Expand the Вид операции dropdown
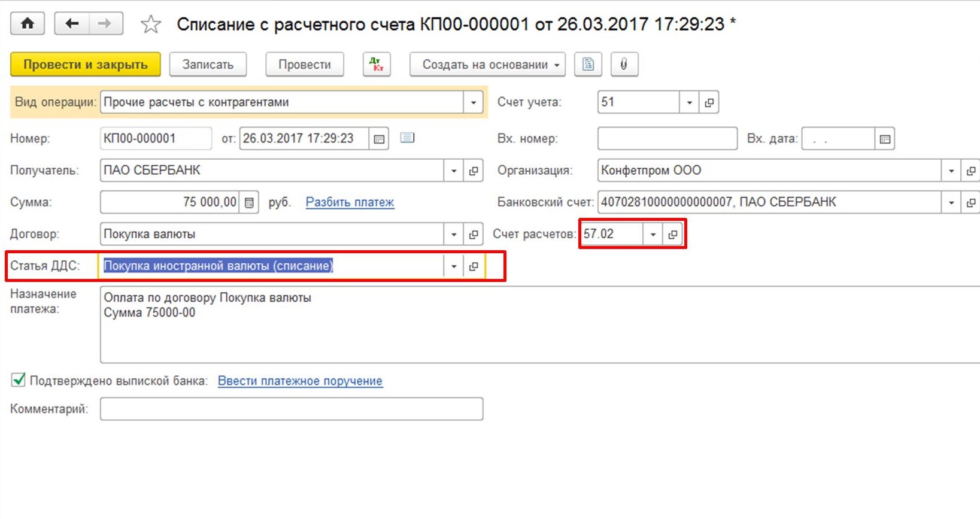 click(x=473, y=102)
